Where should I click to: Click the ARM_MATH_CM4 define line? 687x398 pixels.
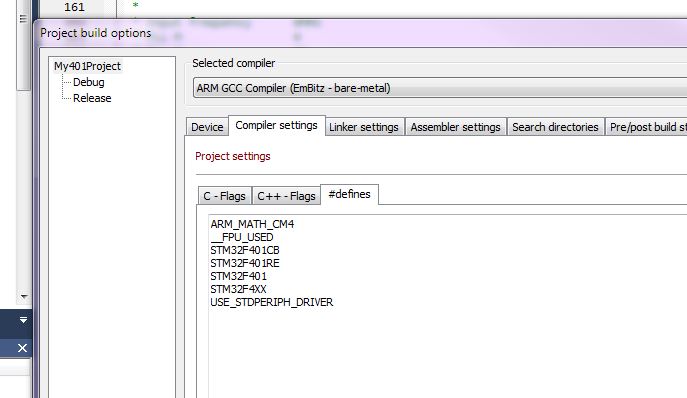(252, 224)
